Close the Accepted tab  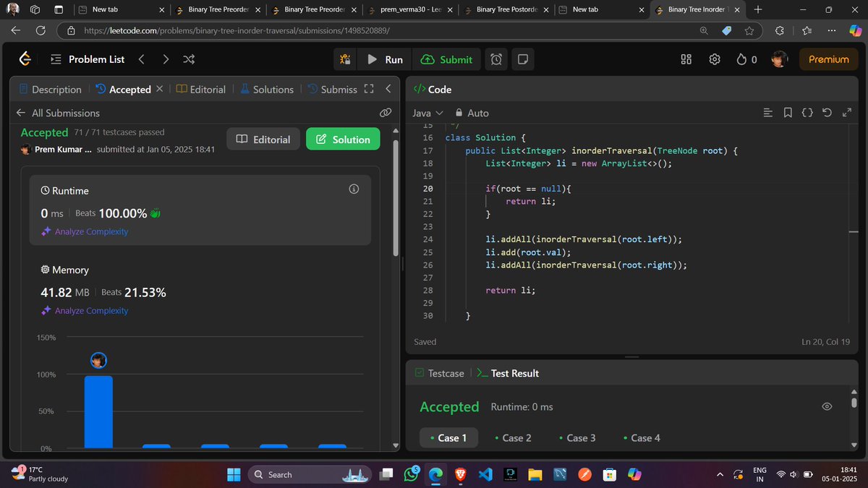click(160, 89)
